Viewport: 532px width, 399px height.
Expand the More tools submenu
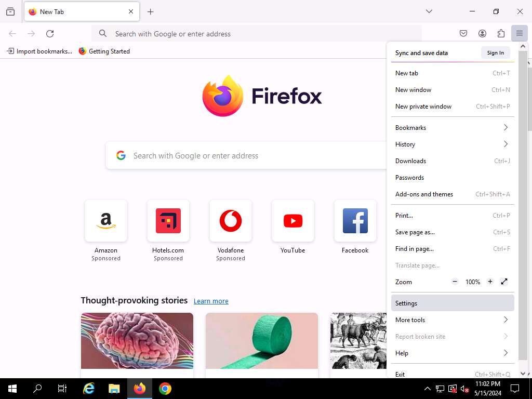452,320
